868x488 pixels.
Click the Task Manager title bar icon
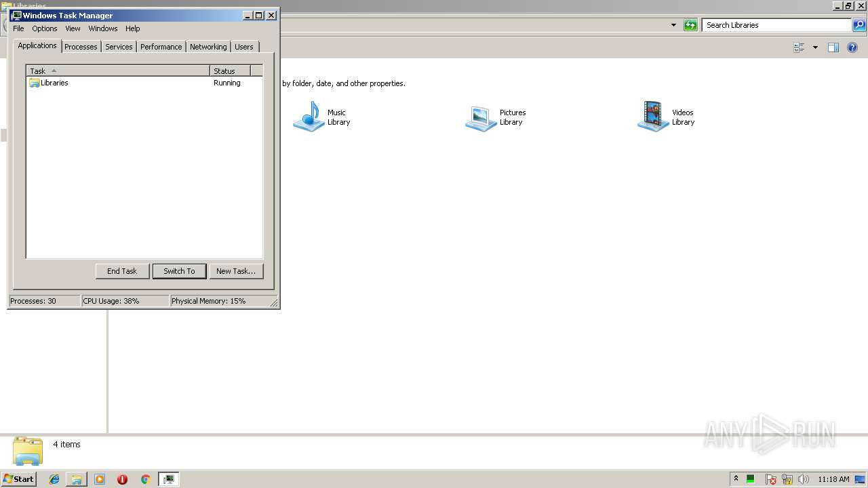[16, 15]
